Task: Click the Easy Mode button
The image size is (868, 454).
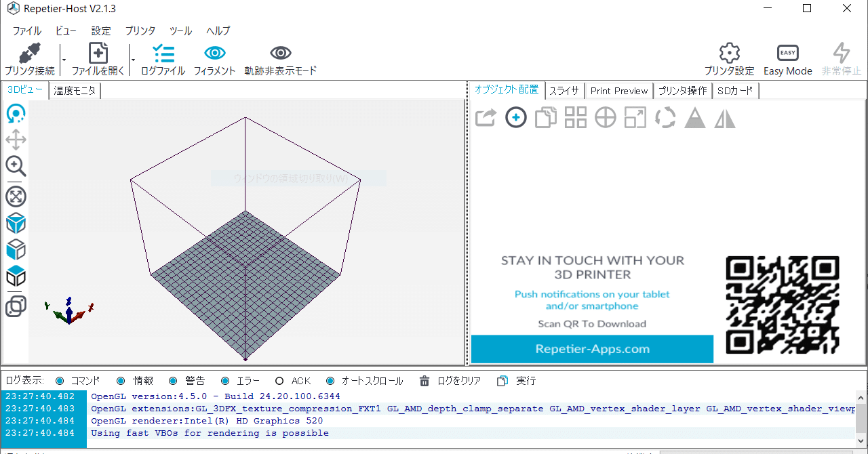Action: point(788,59)
